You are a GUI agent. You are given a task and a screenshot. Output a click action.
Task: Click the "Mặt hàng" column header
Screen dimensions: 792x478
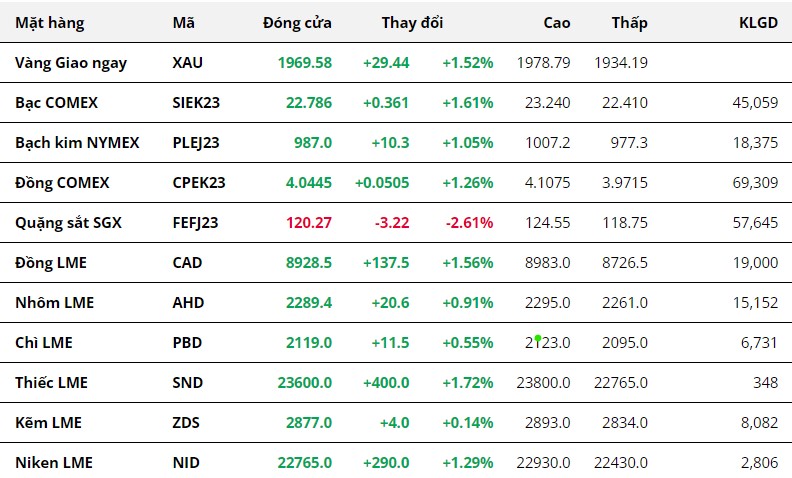coord(50,23)
